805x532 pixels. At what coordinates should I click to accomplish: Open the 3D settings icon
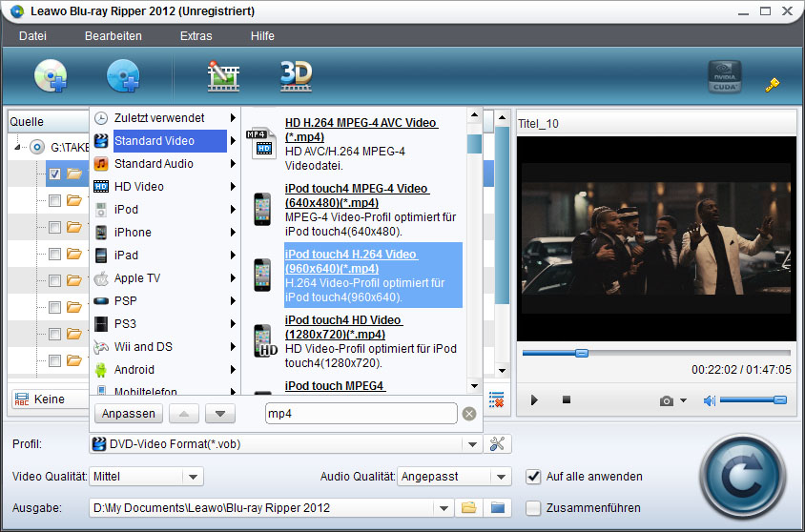point(296,76)
